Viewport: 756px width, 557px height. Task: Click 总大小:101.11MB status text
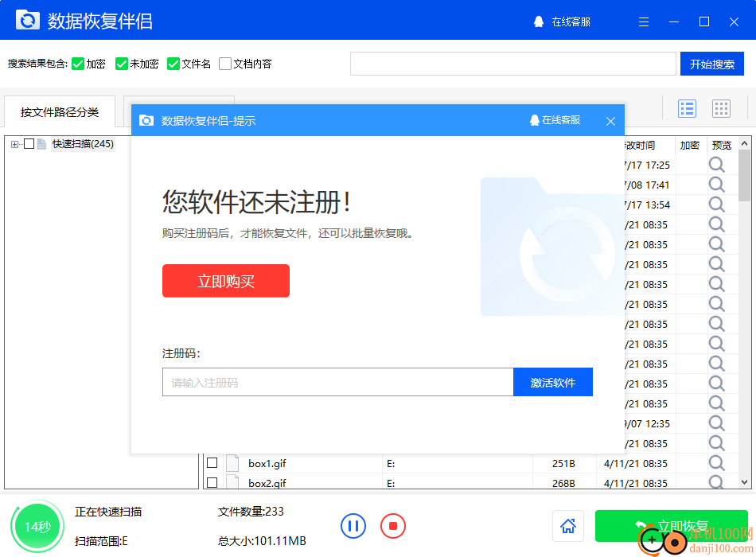[x=262, y=541]
